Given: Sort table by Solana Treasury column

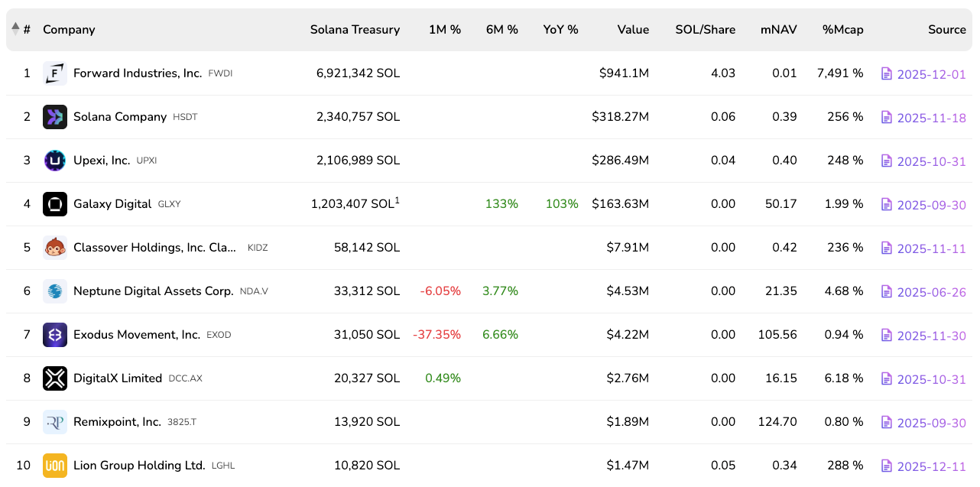Looking at the screenshot, I should [355, 30].
